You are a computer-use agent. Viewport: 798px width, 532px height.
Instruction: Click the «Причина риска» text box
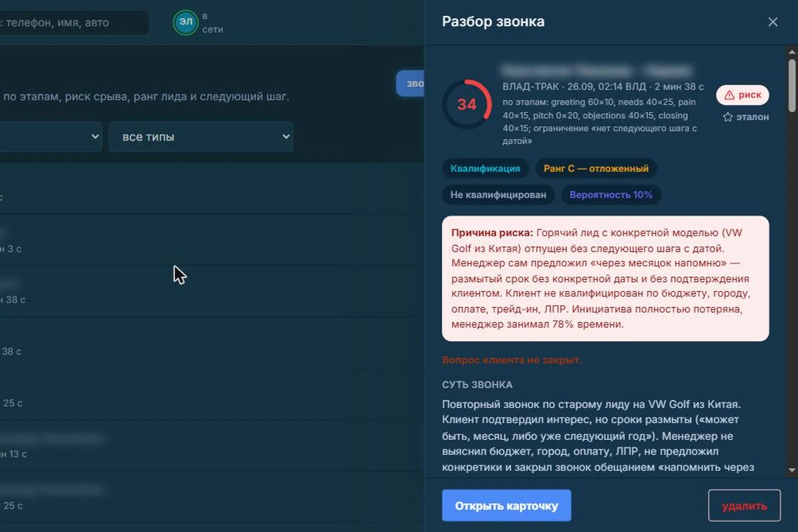point(605,279)
